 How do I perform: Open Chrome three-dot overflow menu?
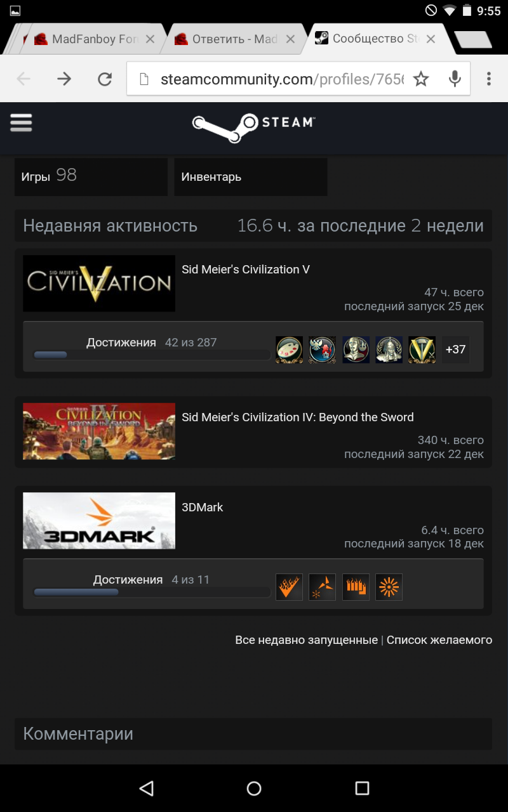coord(488,79)
